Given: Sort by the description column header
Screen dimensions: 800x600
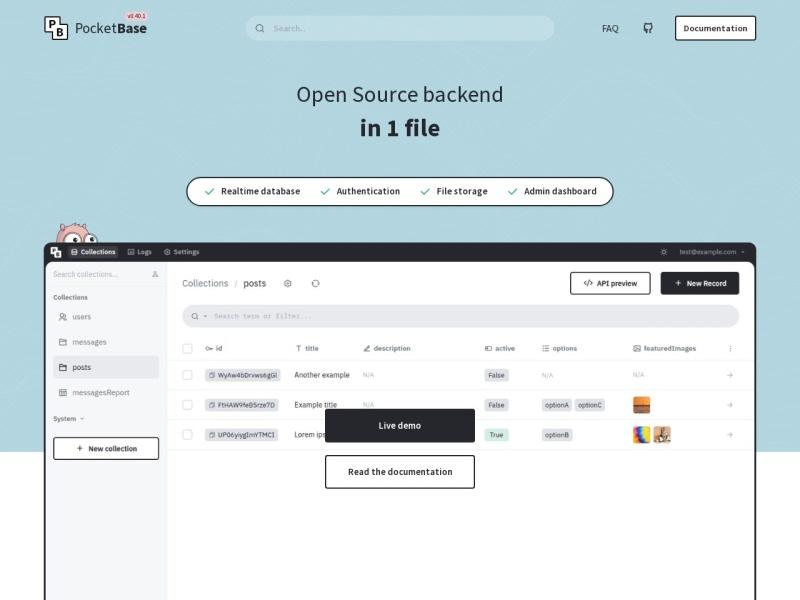Looking at the screenshot, I should [387, 348].
